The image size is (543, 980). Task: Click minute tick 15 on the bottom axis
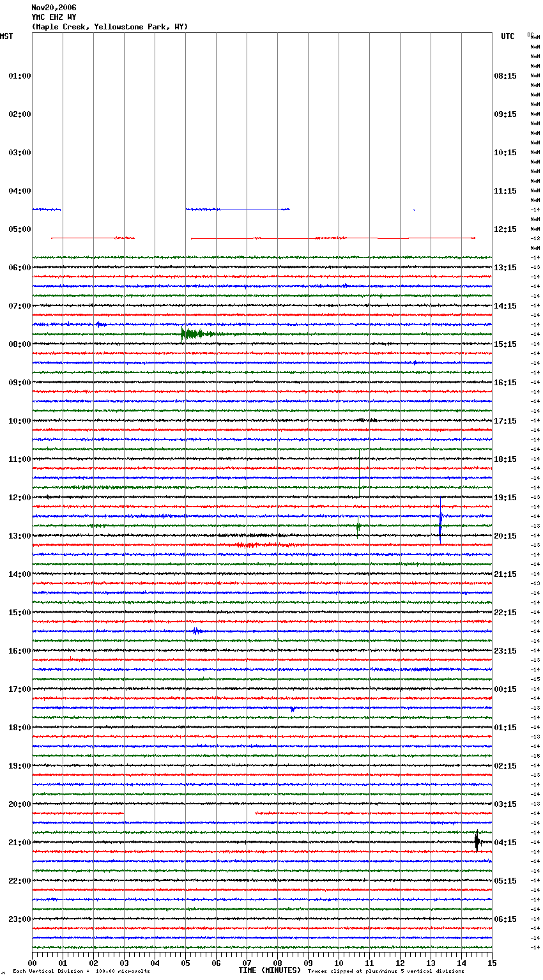pyautogui.click(x=492, y=963)
